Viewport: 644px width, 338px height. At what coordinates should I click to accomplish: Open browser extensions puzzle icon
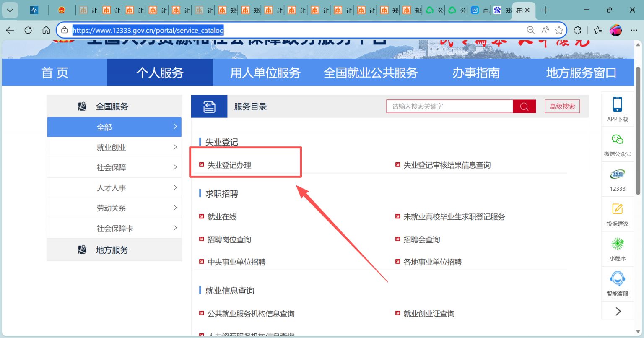coord(577,30)
